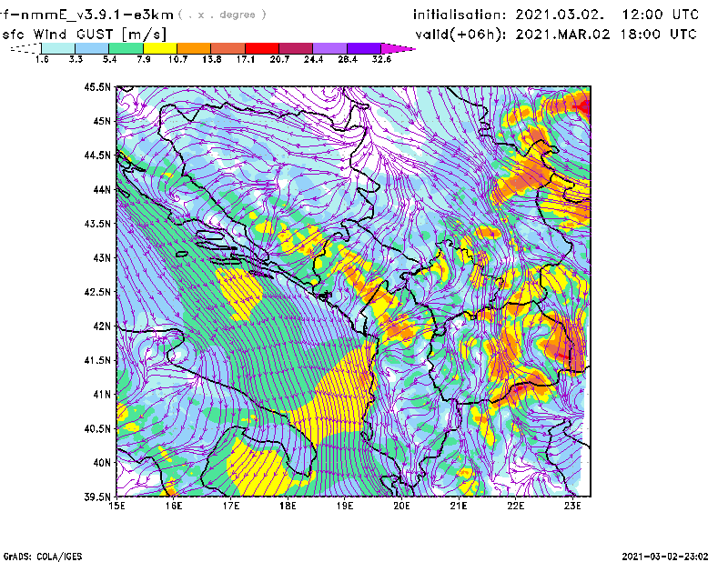Click the green 5.4–7.9 legend swatch

tap(126, 48)
